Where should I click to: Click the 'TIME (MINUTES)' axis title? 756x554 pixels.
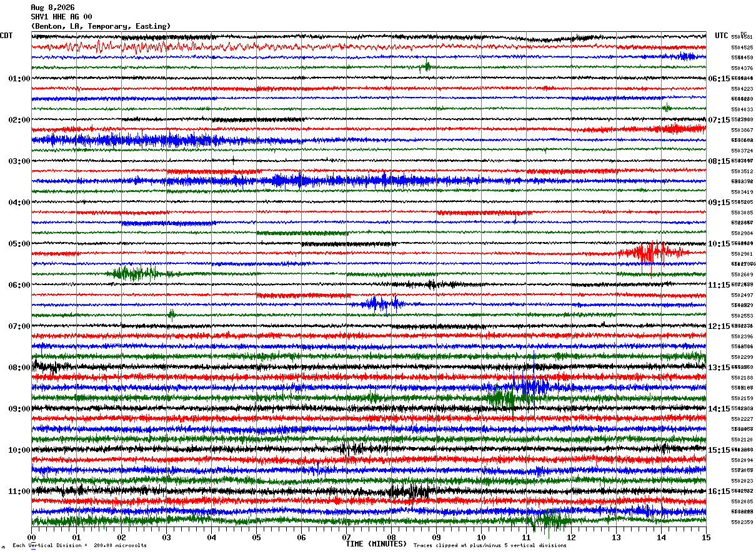coord(376,544)
